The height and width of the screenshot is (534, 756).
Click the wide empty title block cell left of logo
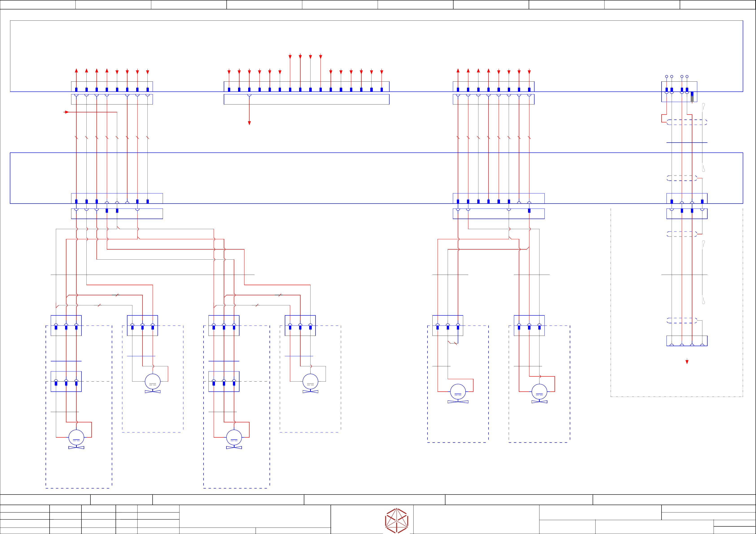(255, 516)
